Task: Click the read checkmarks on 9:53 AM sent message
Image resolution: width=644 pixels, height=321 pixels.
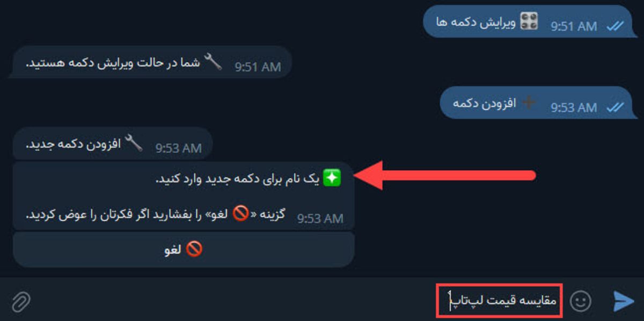Action: pyautogui.click(x=614, y=107)
